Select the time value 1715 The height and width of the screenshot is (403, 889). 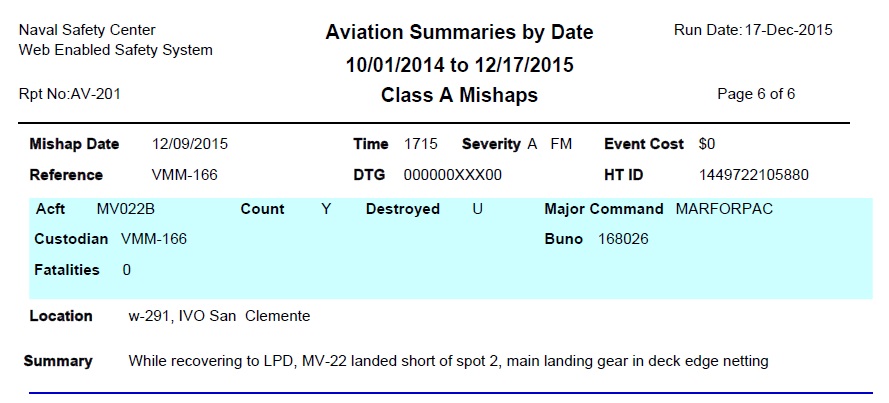(x=420, y=144)
